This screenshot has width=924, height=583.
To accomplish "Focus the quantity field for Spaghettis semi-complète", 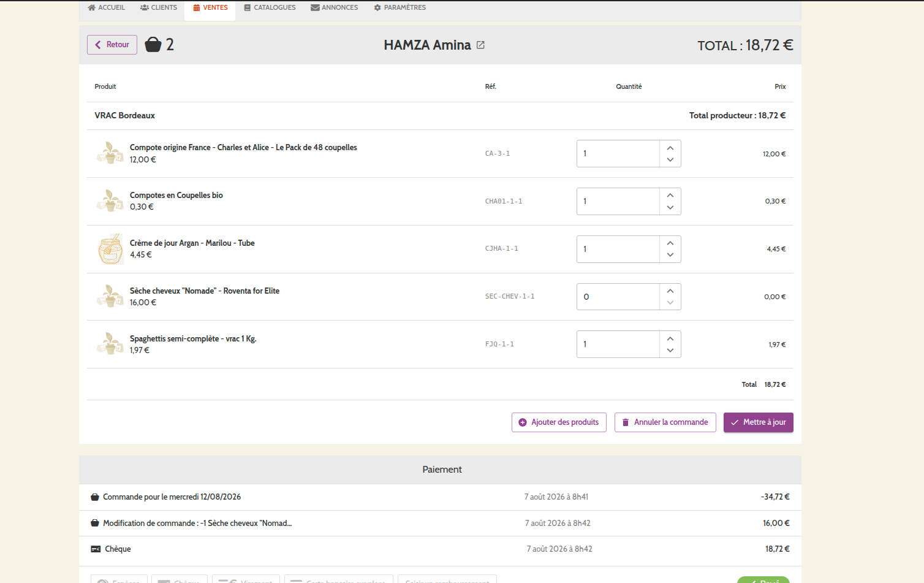I will (x=618, y=345).
